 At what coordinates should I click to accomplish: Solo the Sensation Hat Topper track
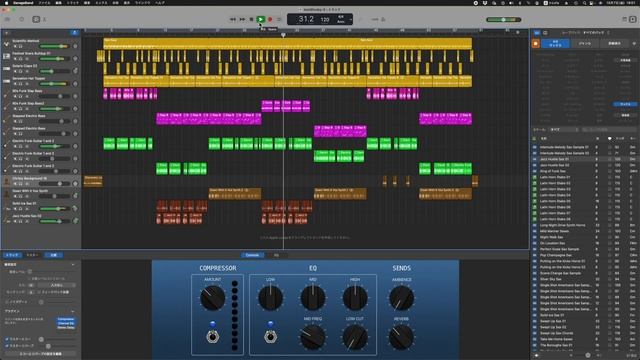click(20, 84)
